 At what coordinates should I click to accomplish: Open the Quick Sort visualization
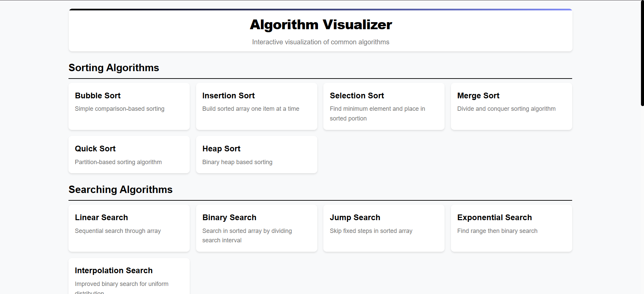129,154
